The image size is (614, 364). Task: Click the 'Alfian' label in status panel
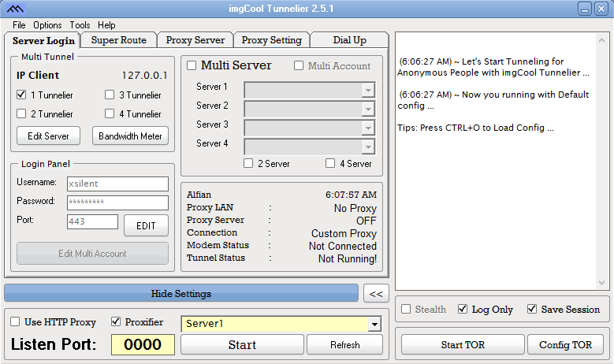[199, 195]
